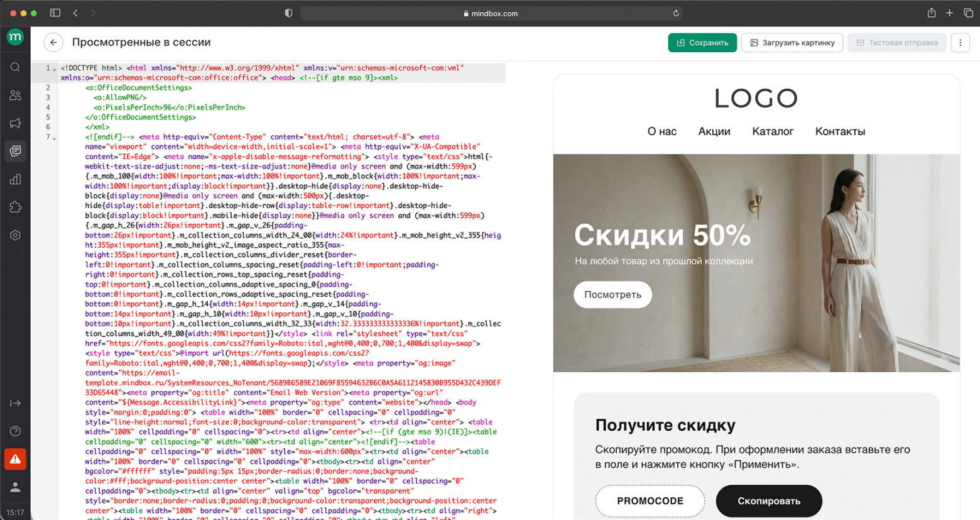Collapse the sidebar with the arrow icon
This screenshot has height=520, width=980.
click(x=15, y=403)
